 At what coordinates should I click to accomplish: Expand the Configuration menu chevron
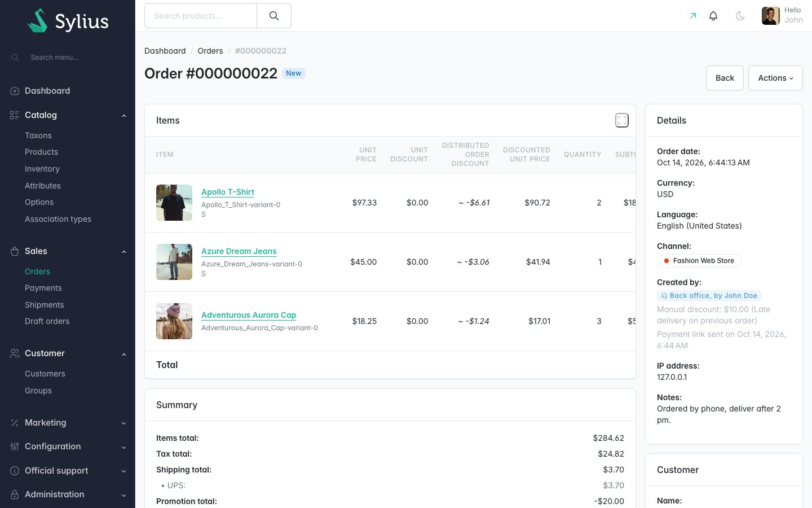coord(124,447)
